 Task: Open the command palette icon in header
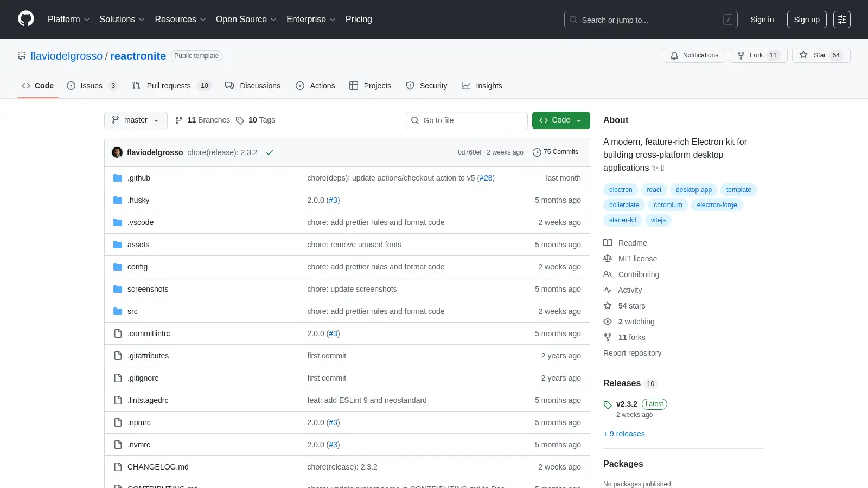coord(842,20)
